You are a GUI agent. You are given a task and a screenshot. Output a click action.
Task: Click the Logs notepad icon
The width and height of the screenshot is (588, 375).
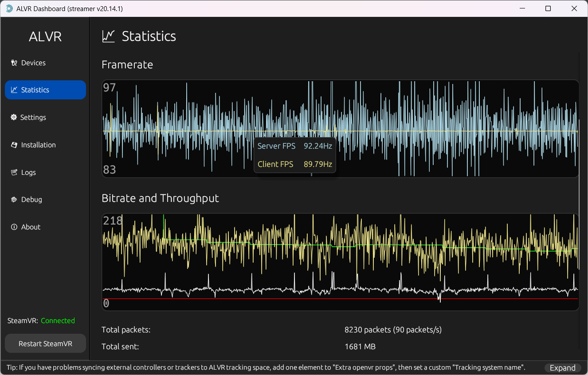(14, 173)
